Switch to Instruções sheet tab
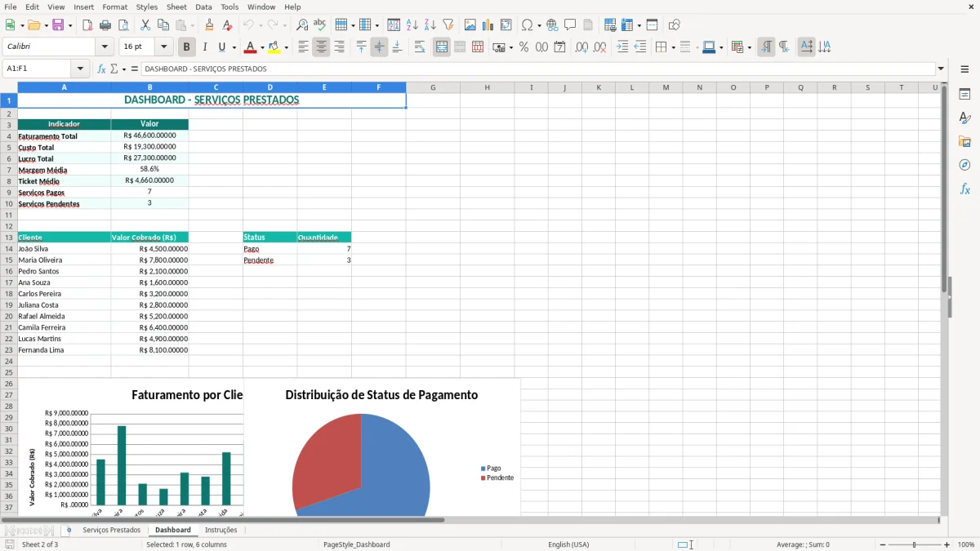The width and height of the screenshot is (980, 551). pyautogui.click(x=220, y=531)
